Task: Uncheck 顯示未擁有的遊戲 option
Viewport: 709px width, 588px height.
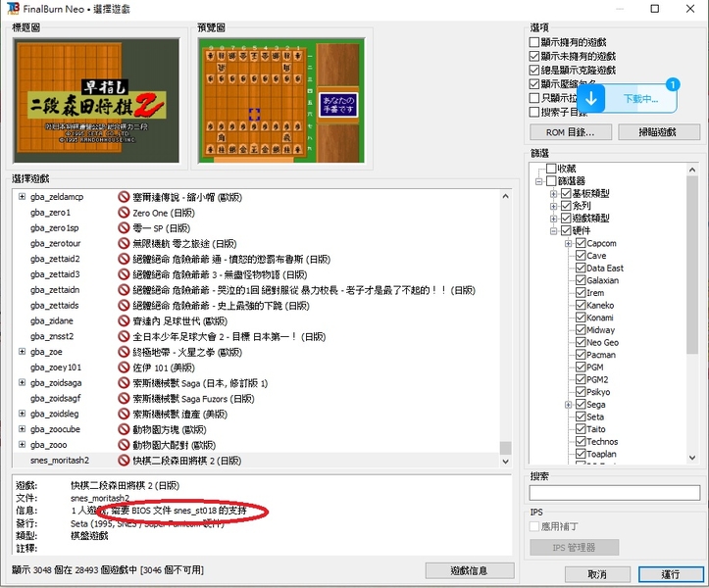Action: [x=534, y=56]
